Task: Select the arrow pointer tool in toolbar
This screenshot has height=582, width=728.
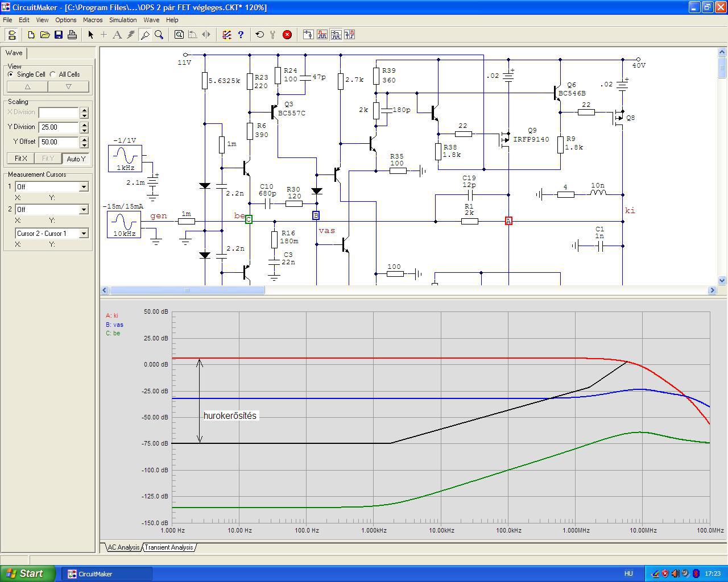Action: (90, 35)
